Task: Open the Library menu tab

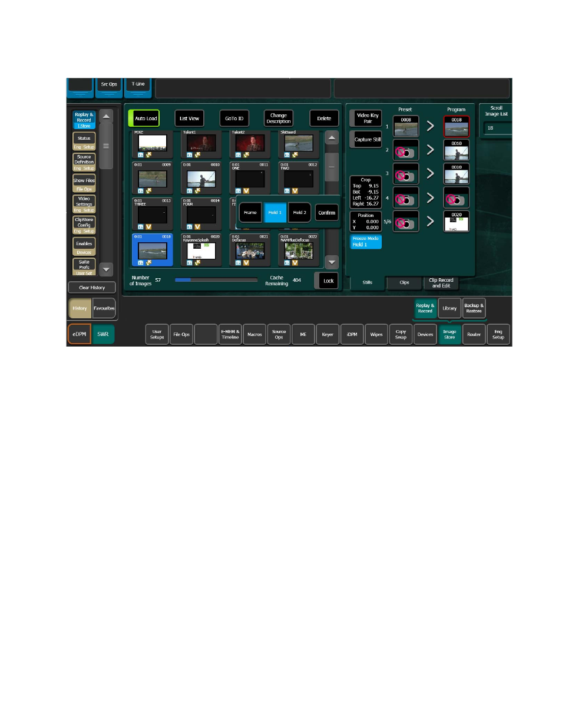Action: (x=449, y=308)
